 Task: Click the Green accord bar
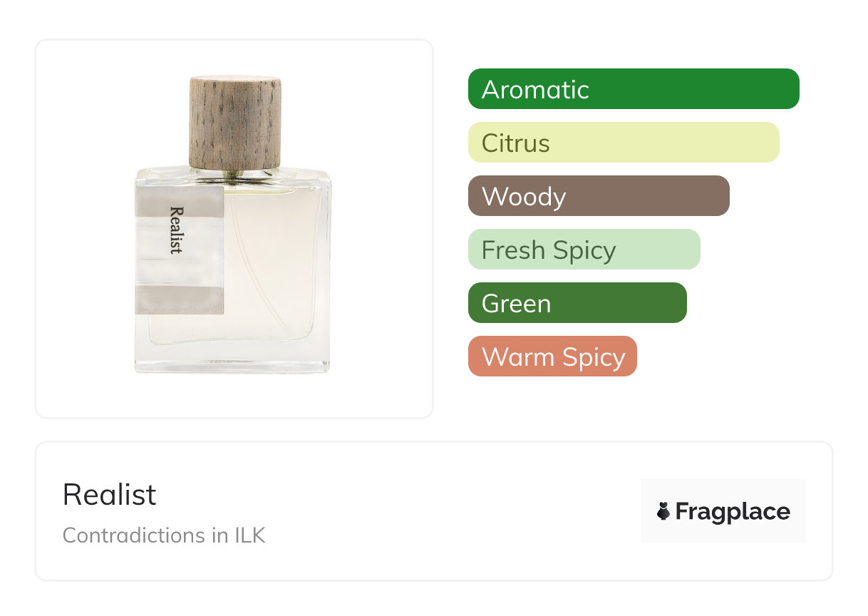[577, 303]
